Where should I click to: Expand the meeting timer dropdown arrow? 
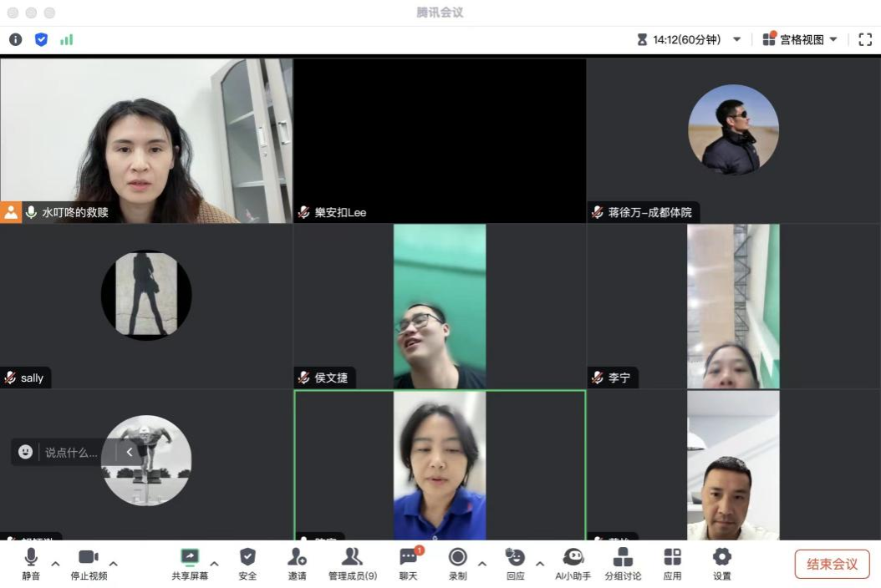click(736, 39)
